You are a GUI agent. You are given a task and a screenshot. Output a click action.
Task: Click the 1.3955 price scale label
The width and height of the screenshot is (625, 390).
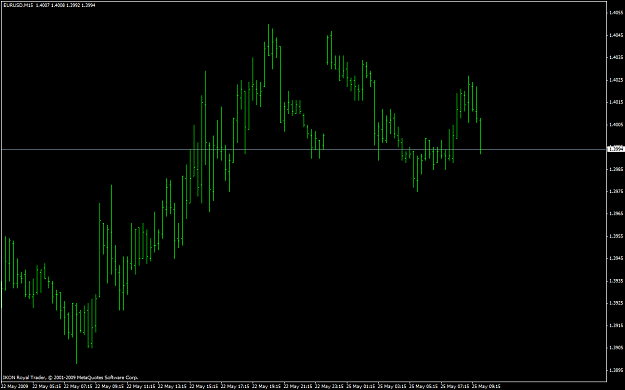click(x=616, y=236)
